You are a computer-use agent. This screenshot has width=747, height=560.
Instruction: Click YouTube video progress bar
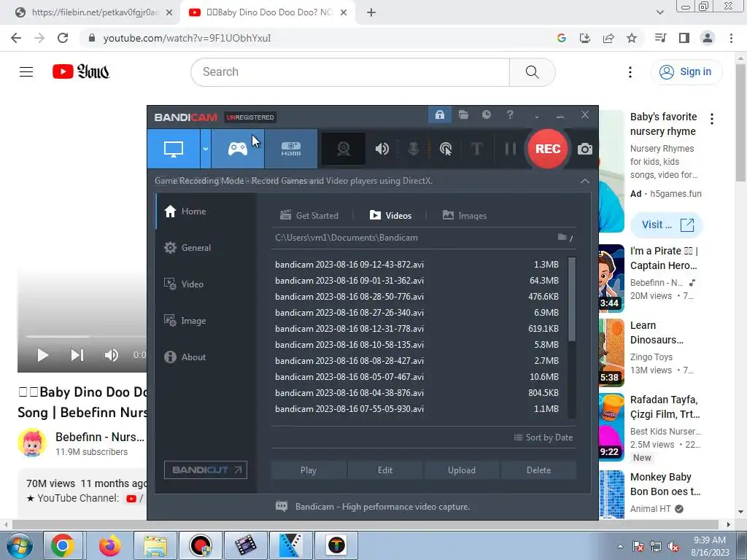pyautogui.click(x=86, y=337)
